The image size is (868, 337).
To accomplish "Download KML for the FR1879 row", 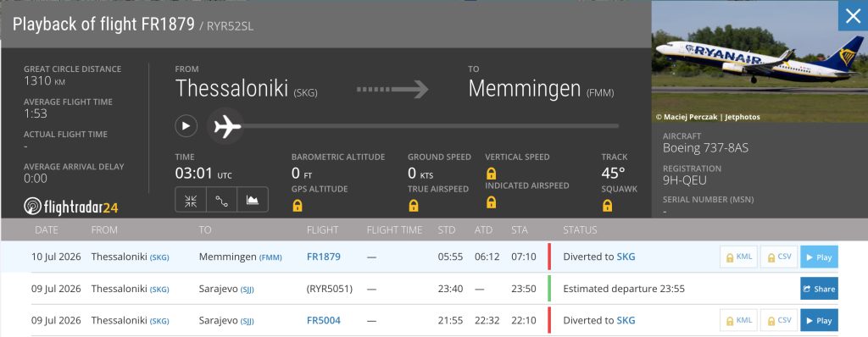I will click(x=738, y=257).
